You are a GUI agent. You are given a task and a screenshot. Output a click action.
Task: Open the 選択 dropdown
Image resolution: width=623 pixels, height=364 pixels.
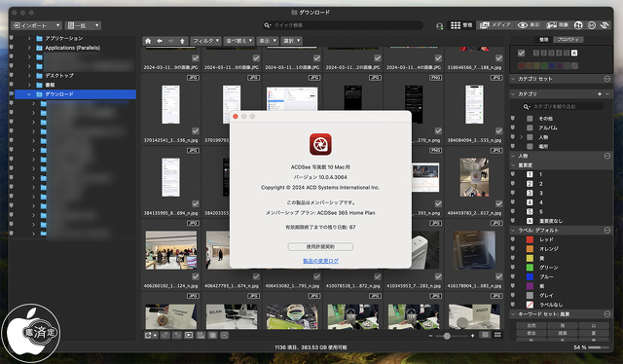(x=292, y=41)
